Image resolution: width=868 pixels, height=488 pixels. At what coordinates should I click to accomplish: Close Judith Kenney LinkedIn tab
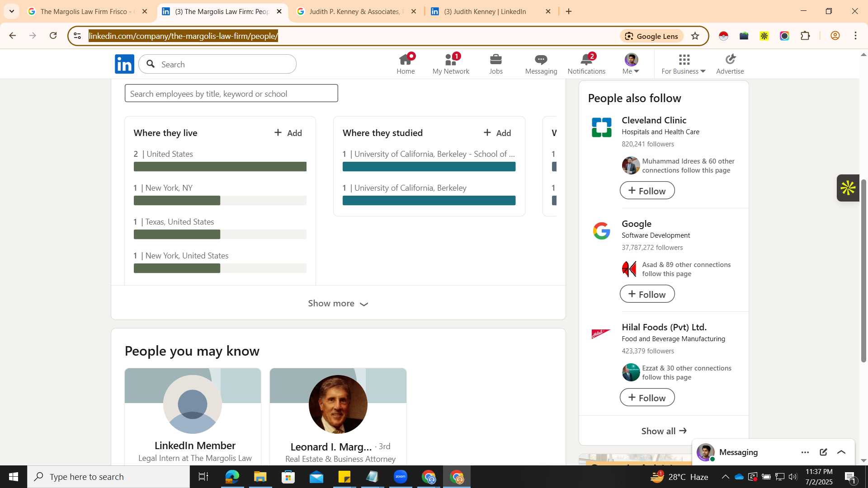point(548,11)
